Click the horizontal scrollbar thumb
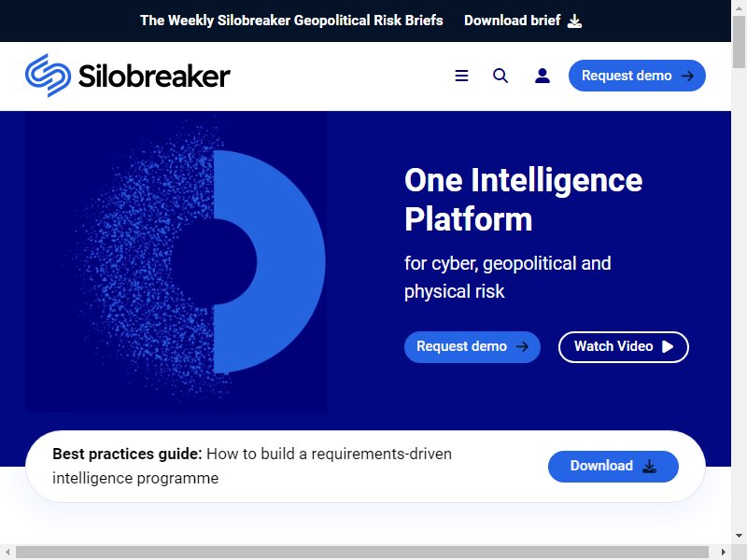The height and width of the screenshot is (560, 747). [x=362, y=553]
